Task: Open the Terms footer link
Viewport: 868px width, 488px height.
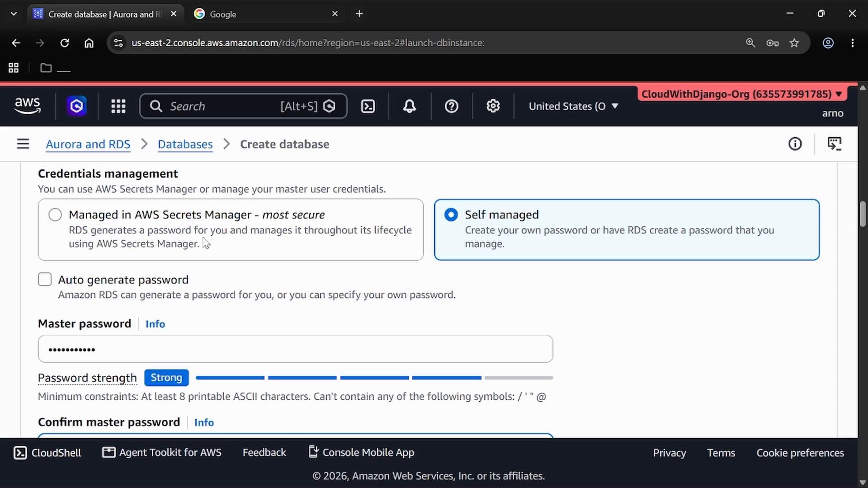Action: point(721,453)
